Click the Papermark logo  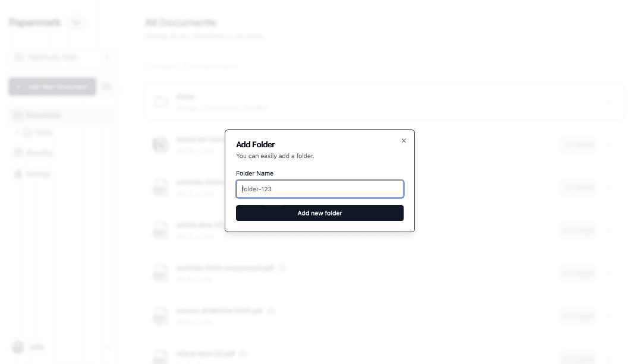point(34,23)
